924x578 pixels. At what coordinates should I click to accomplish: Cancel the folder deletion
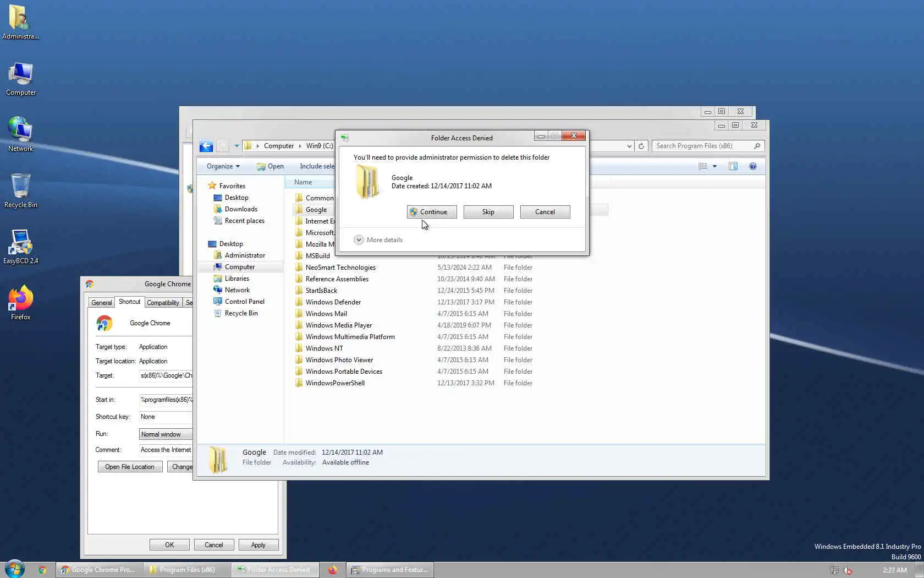(545, 212)
